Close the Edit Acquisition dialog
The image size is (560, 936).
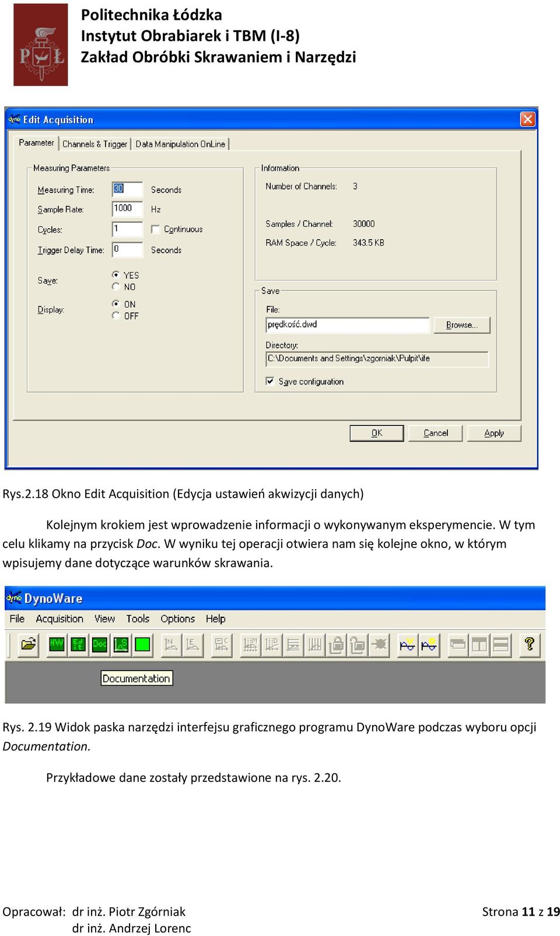[527, 119]
